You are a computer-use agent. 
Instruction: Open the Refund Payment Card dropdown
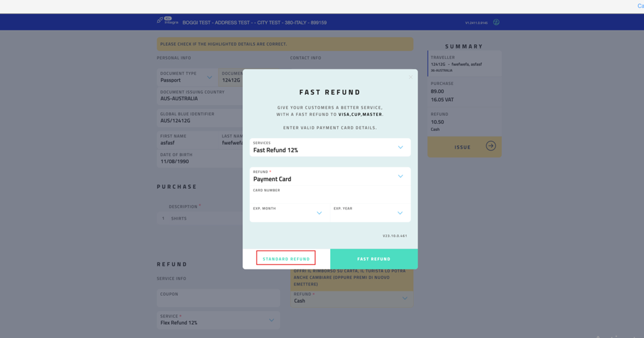pyautogui.click(x=330, y=176)
